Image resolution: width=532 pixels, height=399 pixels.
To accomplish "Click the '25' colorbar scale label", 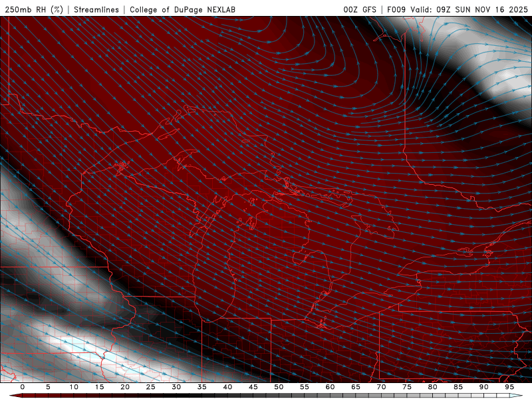I will (151, 387).
